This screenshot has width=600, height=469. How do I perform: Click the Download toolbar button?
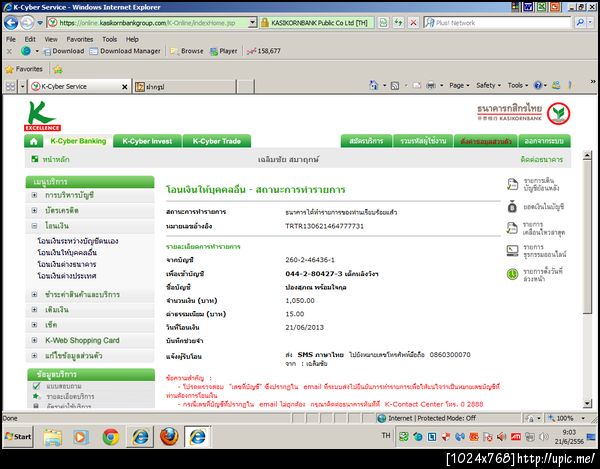pos(64,51)
